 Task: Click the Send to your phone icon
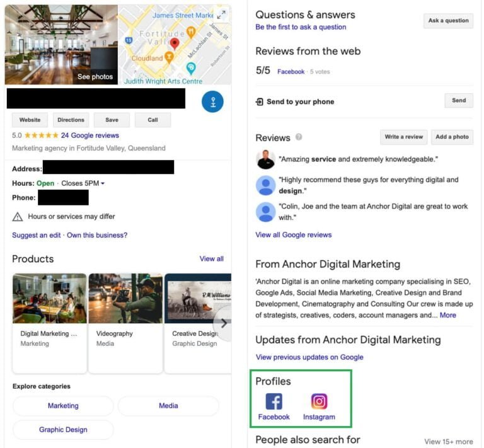[259, 101]
